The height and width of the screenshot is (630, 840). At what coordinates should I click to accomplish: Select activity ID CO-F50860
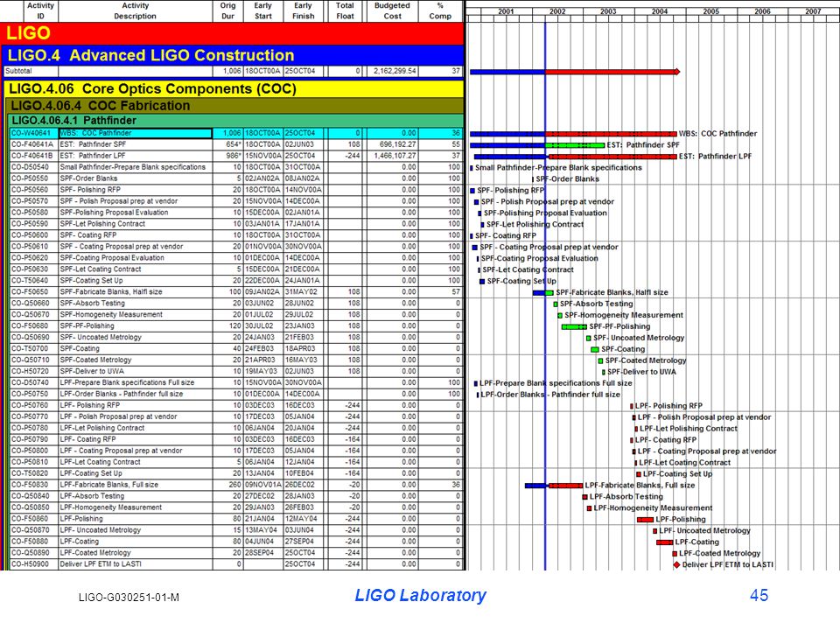[x=30, y=519]
